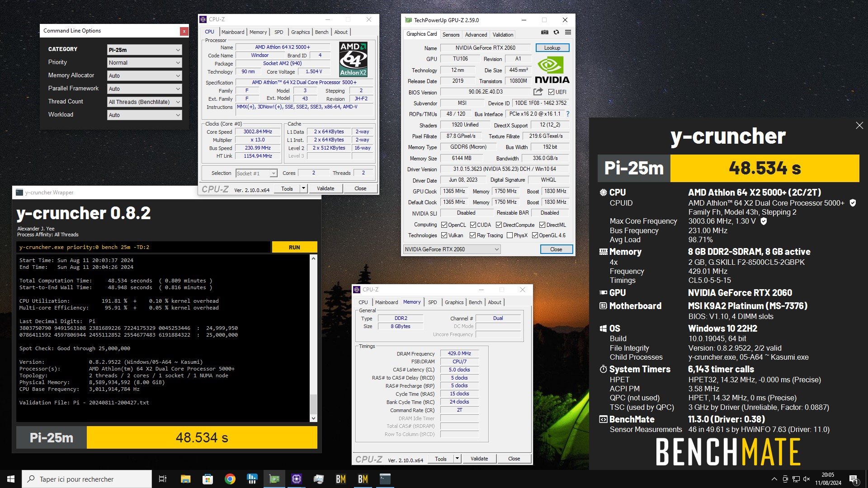Expand the Tools dropdown arrow in top CPU-Z

click(304, 188)
